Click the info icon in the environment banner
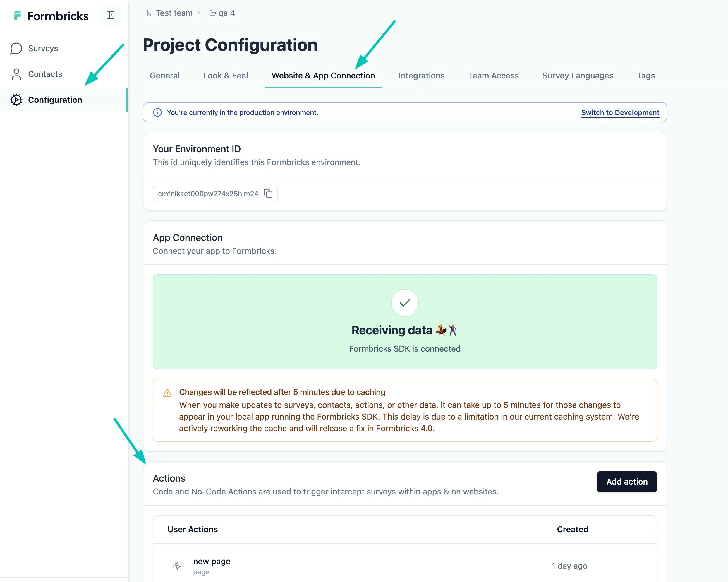Image resolution: width=728 pixels, height=582 pixels. [157, 112]
